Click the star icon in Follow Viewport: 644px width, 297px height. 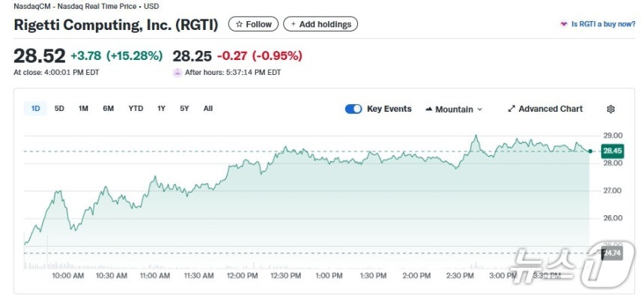239,24
